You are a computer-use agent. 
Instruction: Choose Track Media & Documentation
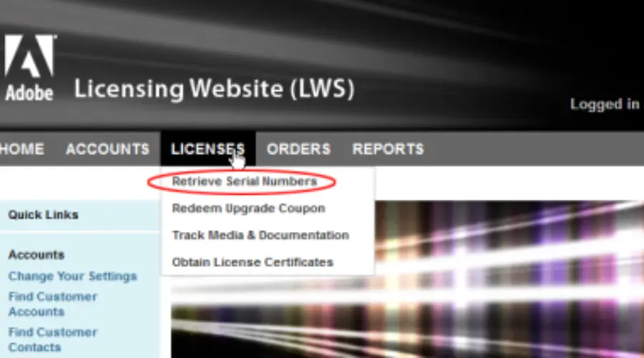[x=260, y=235]
